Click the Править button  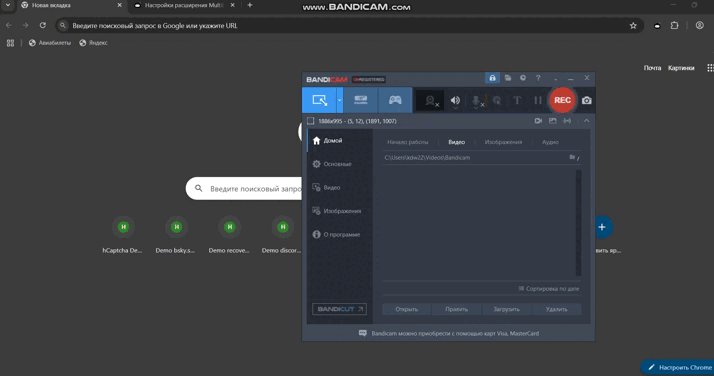pos(456,309)
